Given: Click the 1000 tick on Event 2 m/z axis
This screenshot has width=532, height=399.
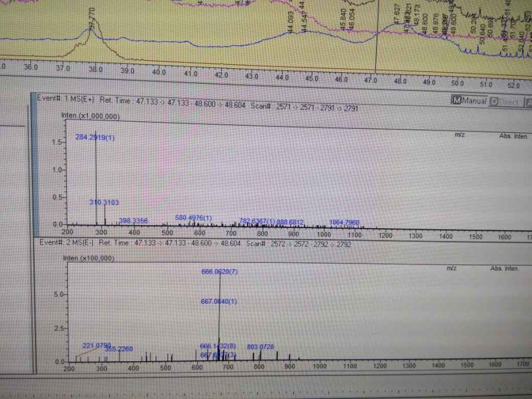Looking at the screenshot, I should point(319,366).
